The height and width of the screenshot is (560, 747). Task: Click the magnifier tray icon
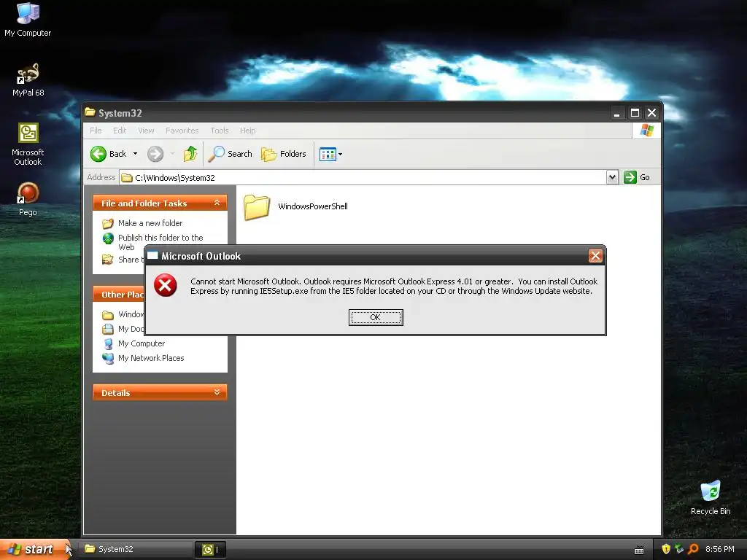click(x=693, y=549)
